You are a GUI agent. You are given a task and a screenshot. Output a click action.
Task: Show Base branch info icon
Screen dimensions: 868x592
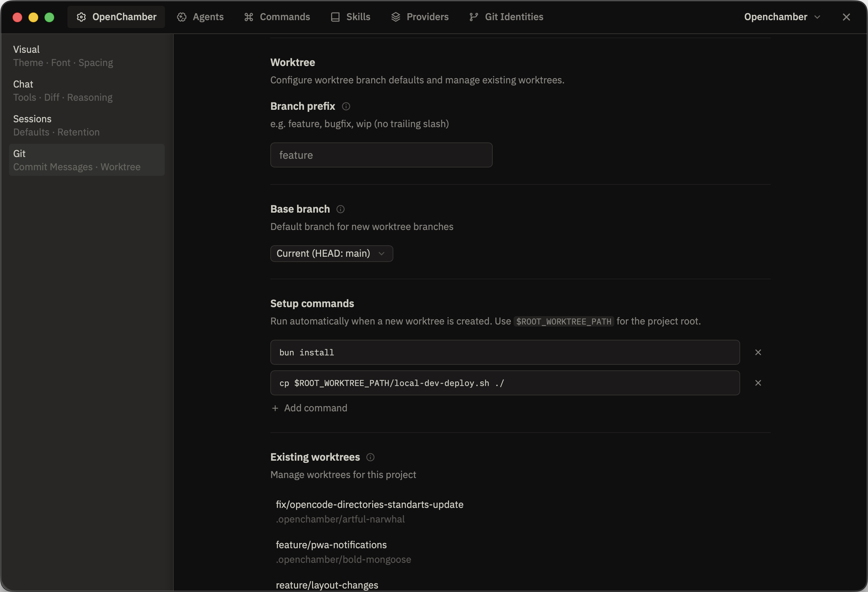[x=340, y=209]
